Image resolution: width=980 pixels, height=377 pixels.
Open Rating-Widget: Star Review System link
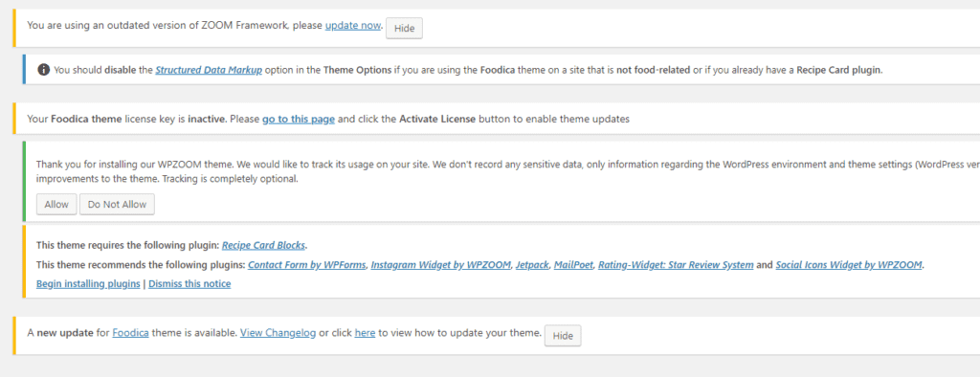tap(676, 264)
